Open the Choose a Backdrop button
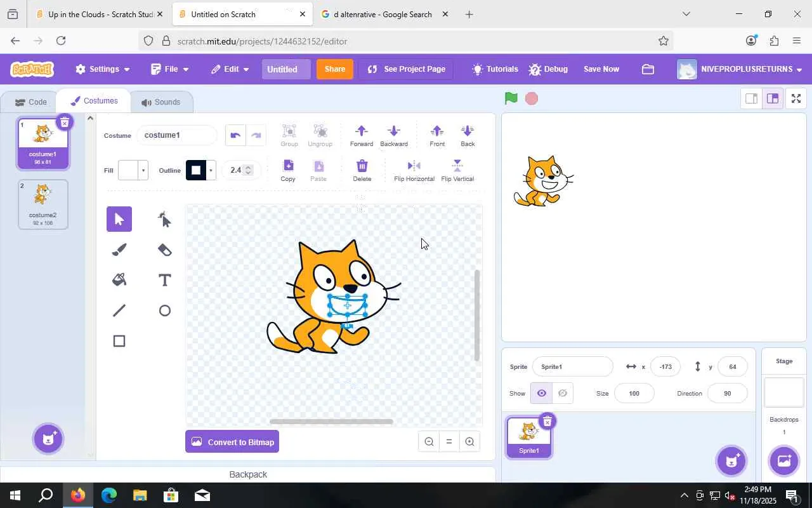 point(783,460)
